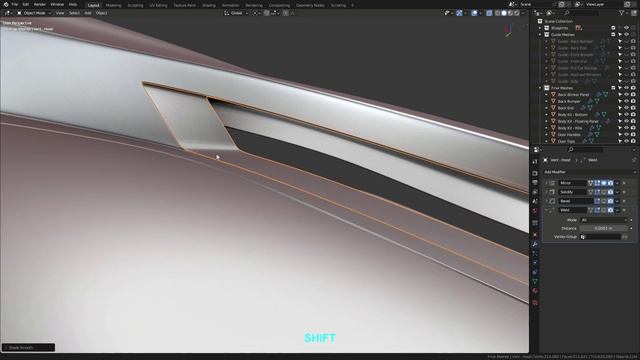Open the viewport Object menu

point(101,13)
